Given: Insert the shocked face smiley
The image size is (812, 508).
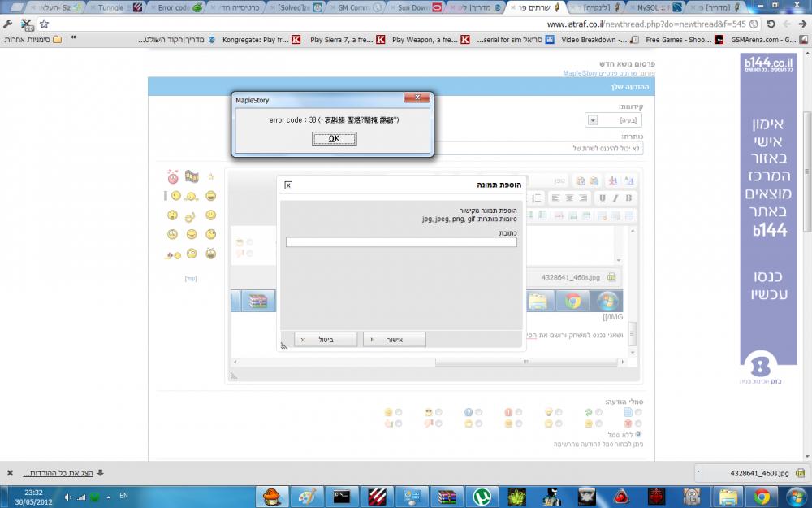Looking at the screenshot, I should click(x=172, y=215).
